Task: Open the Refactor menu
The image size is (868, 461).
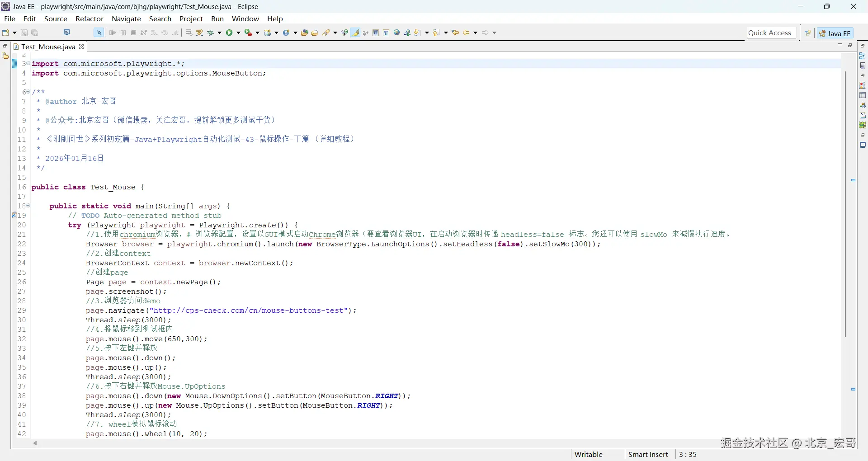Action: click(90, 19)
